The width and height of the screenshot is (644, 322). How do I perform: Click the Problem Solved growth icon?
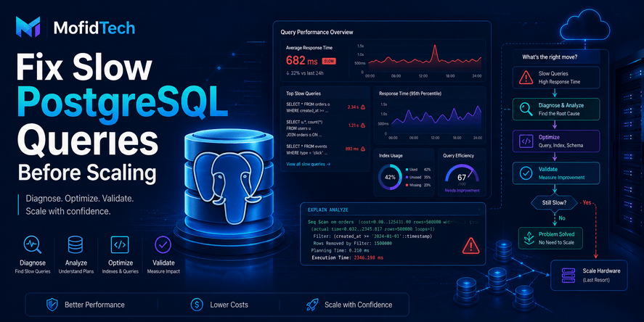pyautogui.click(x=529, y=238)
